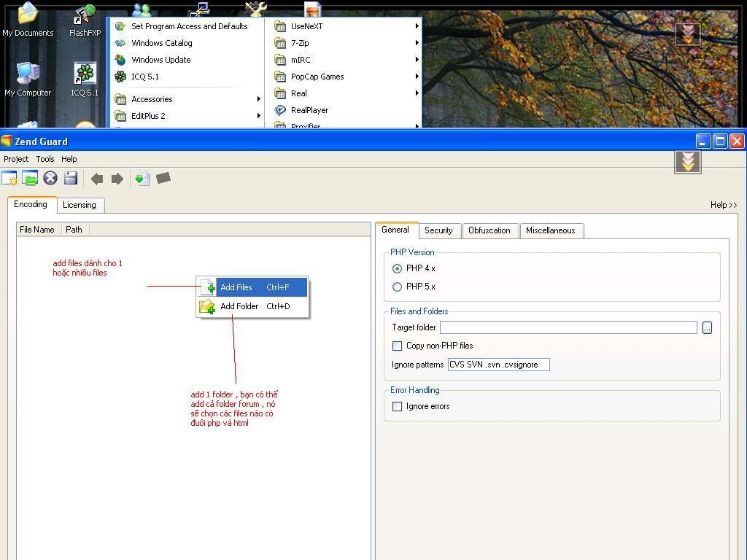Switch to the Encoding tab
747x560 pixels.
31,204
